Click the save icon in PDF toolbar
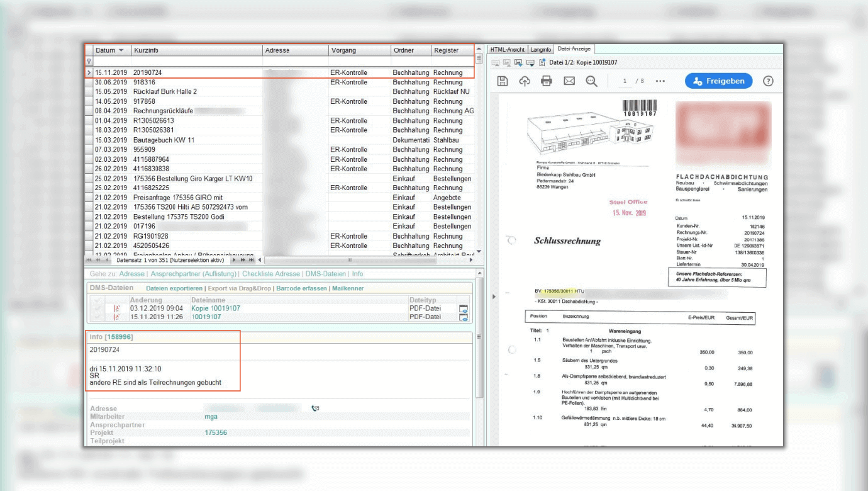The width and height of the screenshot is (868, 491). pyautogui.click(x=502, y=81)
